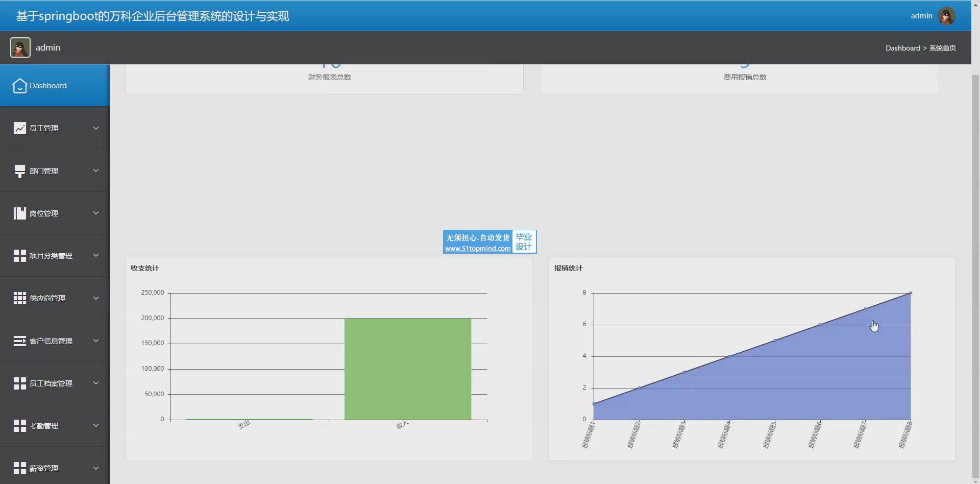Click the 部门管理 brush icon
Viewport: 980px width, 484px height.
pos(19,171)
